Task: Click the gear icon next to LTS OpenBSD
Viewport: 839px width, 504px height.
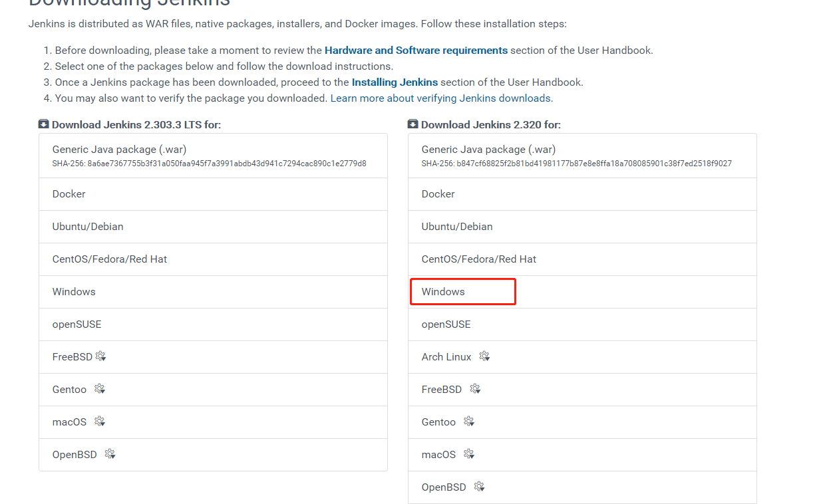Action: (x=110, y=454)
